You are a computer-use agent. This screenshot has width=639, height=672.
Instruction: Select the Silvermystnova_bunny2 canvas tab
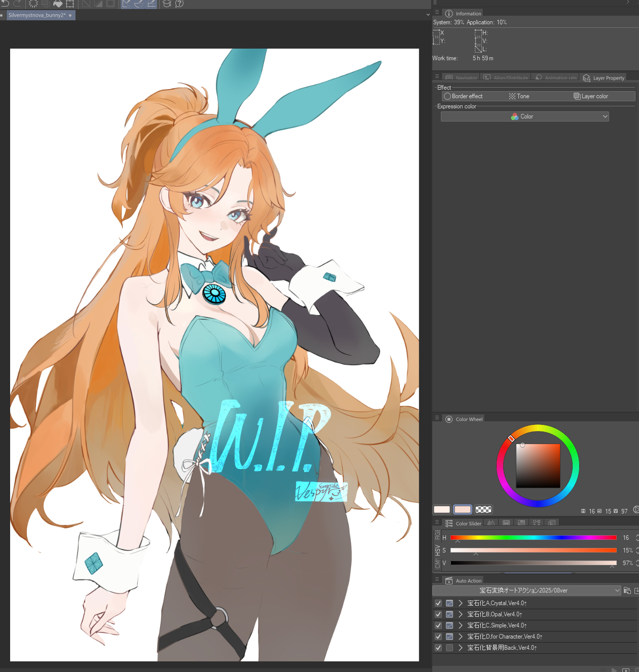click(37, 15)
